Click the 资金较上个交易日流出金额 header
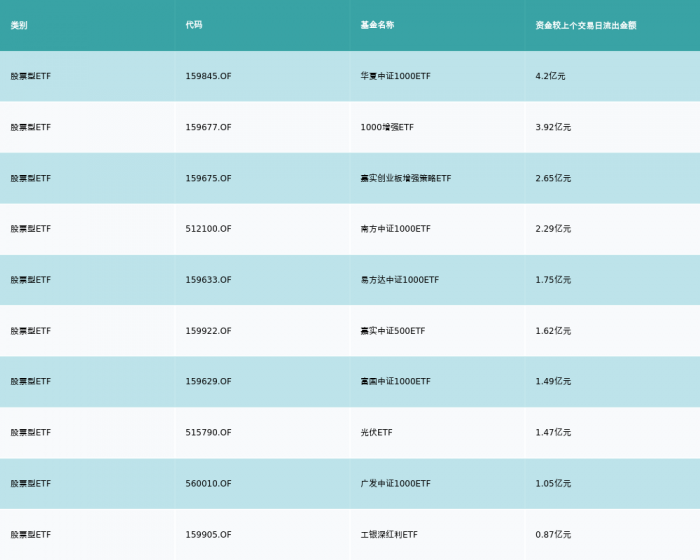This screenshot has width=700, height=560. tap(586, 25)
